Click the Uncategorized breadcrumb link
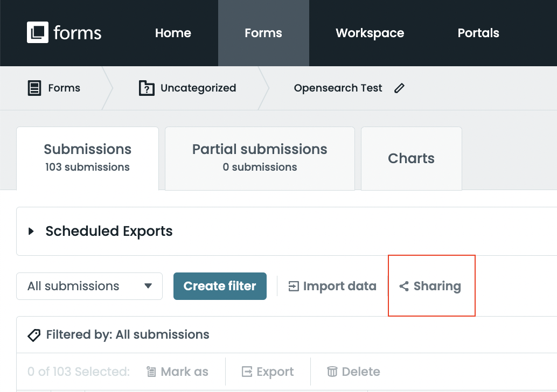Screen dimensions: 557x392 pyautogui.click(x=198, y=88)
